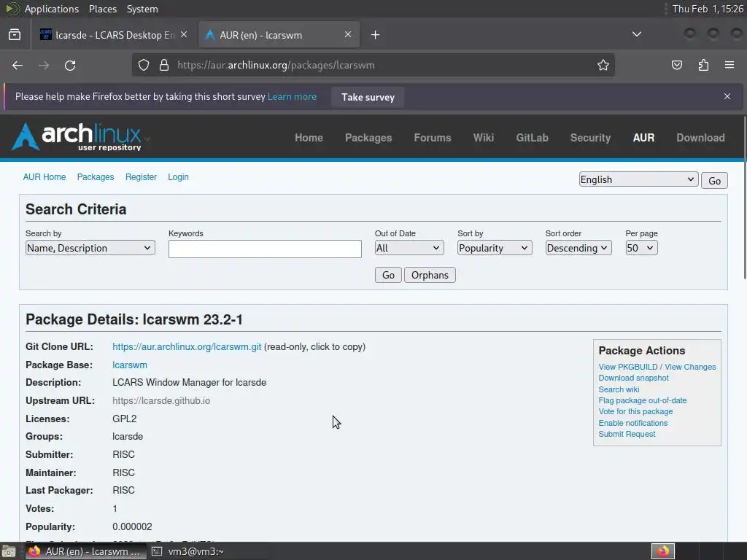Open the Places menu

[102, 9]
